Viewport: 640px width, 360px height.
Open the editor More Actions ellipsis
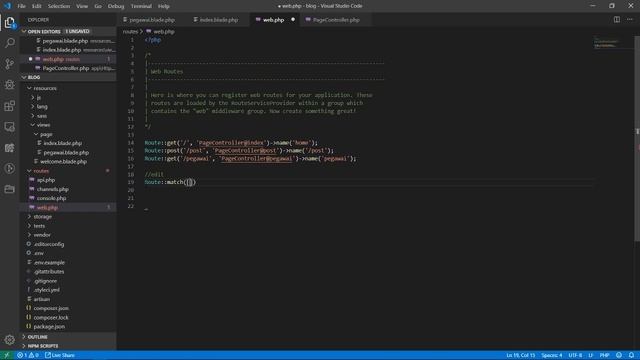pos(630,20)
